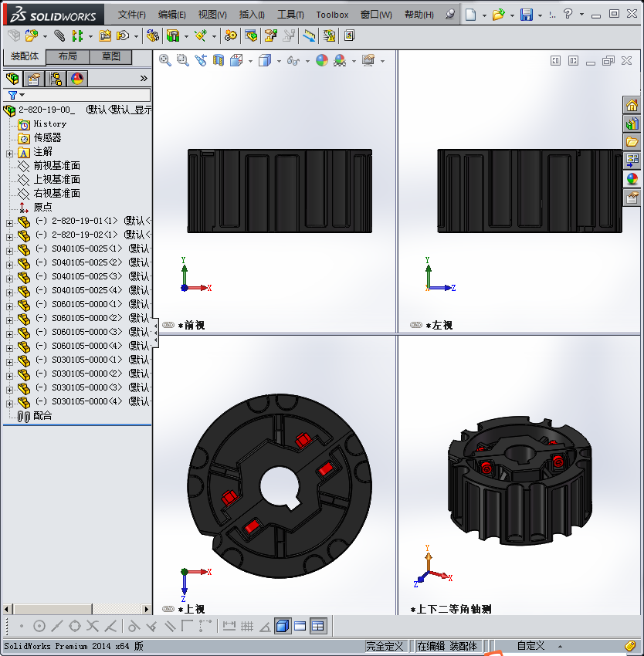
Task: Open the 窗口(W) menu
Action: (x=376, y=15)
